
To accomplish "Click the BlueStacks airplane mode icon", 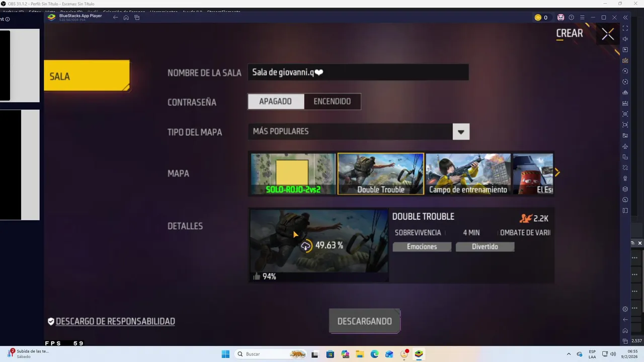I will [x=625, y=146].
